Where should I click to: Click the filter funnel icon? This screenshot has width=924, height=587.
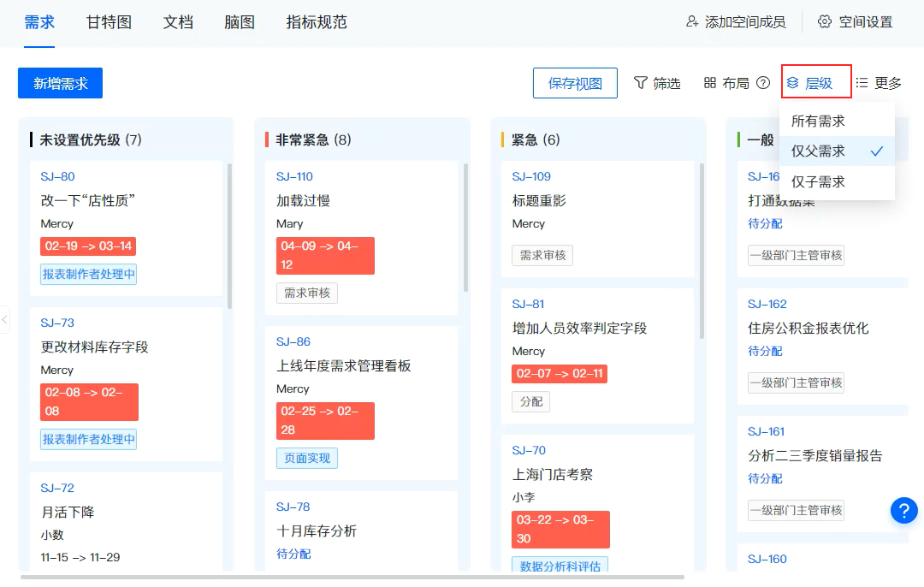point(640,83)
